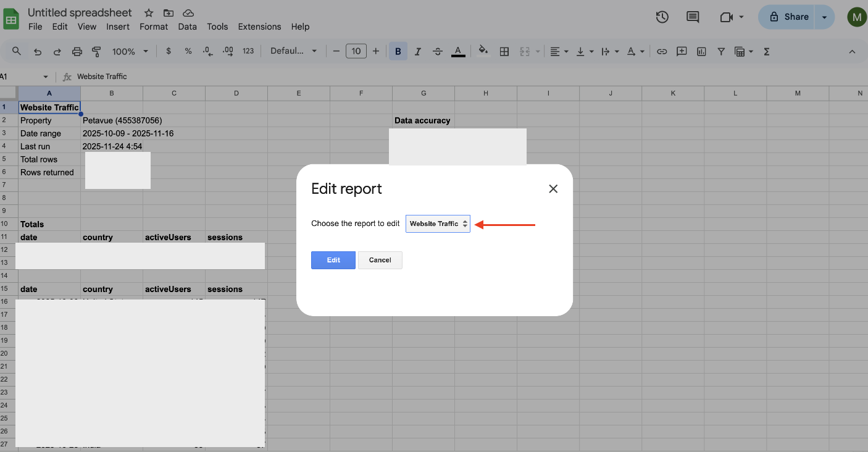The height and width of the screenshot is (452, 868).
Task: Click the borders icon
Action: (x=504, y=51)
